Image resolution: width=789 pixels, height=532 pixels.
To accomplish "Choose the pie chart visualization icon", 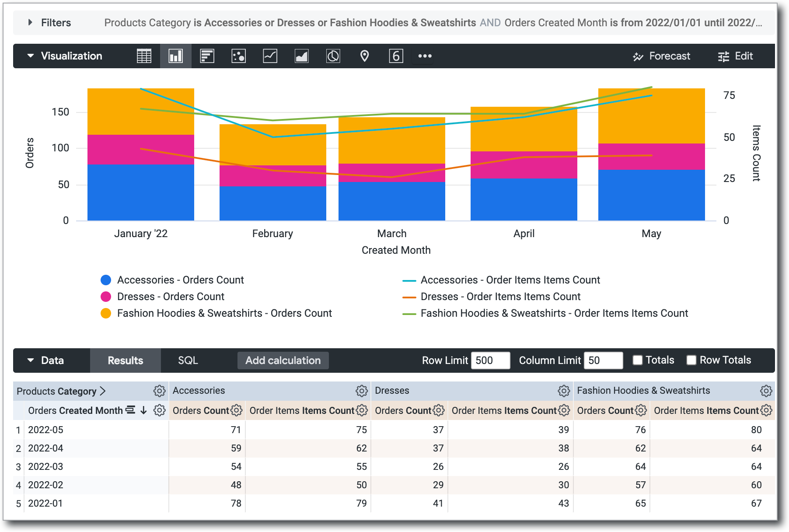I will coord(333,56).
